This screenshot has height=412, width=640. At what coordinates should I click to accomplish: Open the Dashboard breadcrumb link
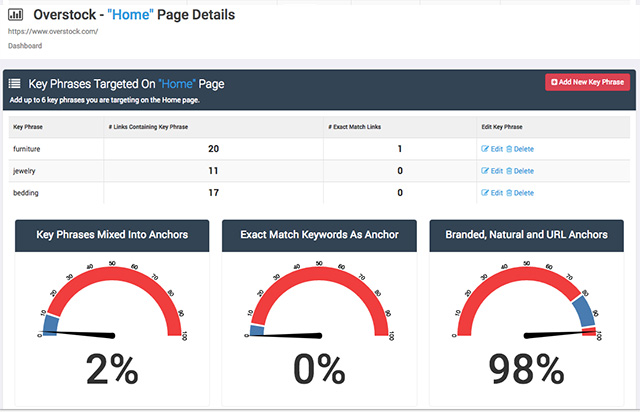pos(25,46)
